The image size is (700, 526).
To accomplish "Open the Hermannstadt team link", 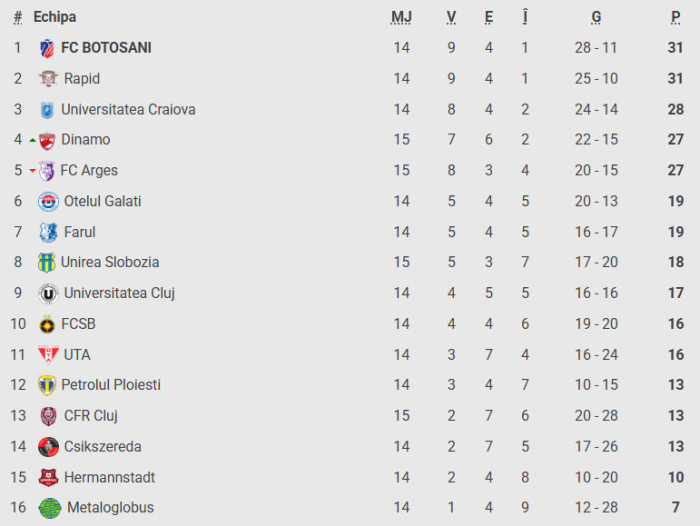I will [x=109, y=477].
